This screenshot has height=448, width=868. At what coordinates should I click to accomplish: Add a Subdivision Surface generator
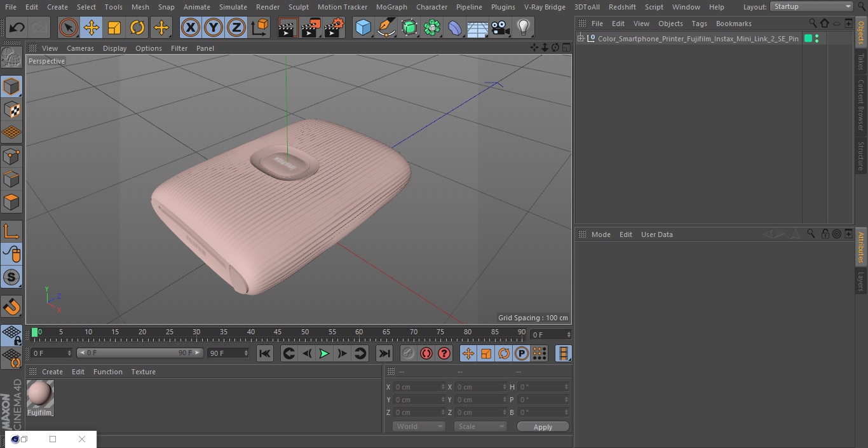click(x=409, y=27)
